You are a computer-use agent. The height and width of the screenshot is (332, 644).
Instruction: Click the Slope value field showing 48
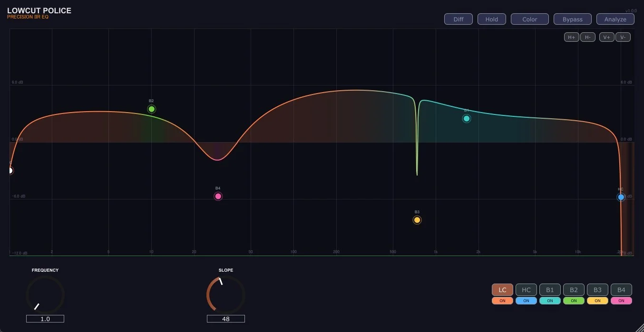226,319
